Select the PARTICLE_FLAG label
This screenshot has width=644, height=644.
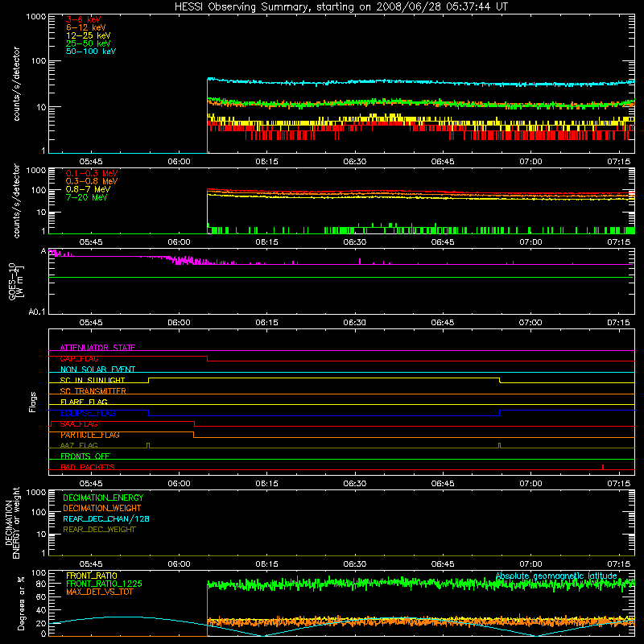[90, 435]
